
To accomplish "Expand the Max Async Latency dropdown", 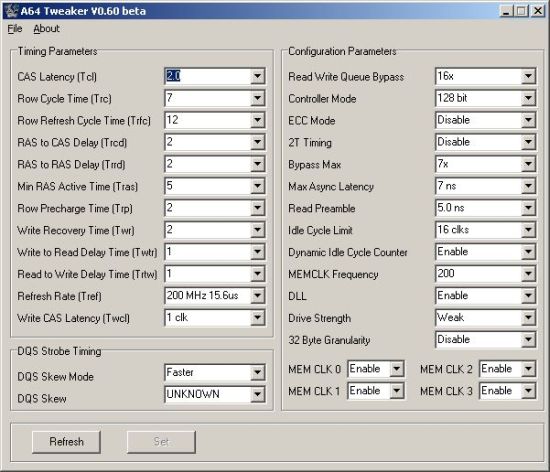I will pos(528,186).
